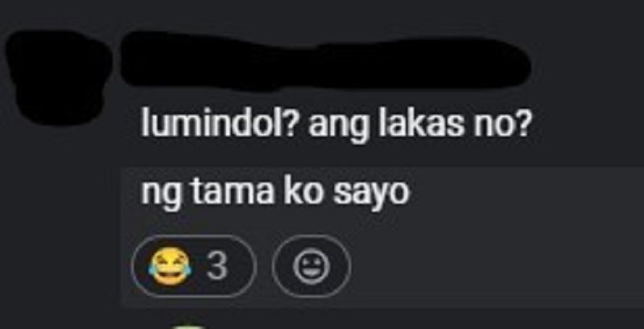The height and width of the screenshot is (329, 644).
Task: Remove or add the 😂 reaction
Action: pyautogui.click(x=194, y=266)
